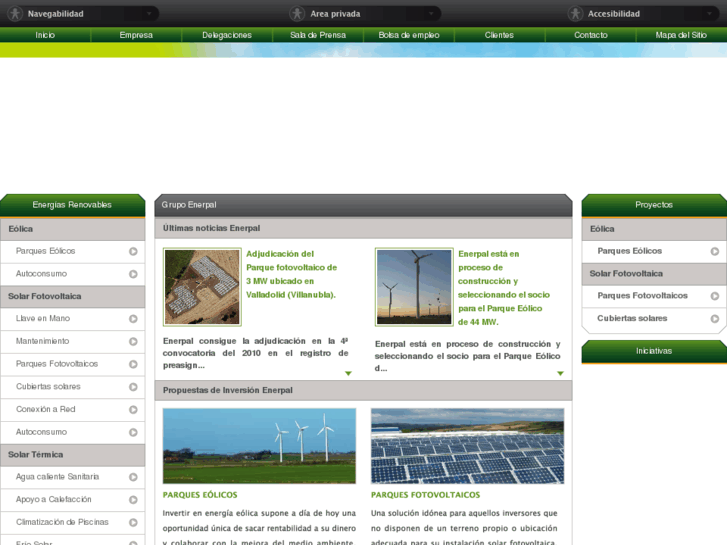
Task: Click arrow icon beside left-menu Parques Fotovoltaicos
Action: [x=133, y=365]
